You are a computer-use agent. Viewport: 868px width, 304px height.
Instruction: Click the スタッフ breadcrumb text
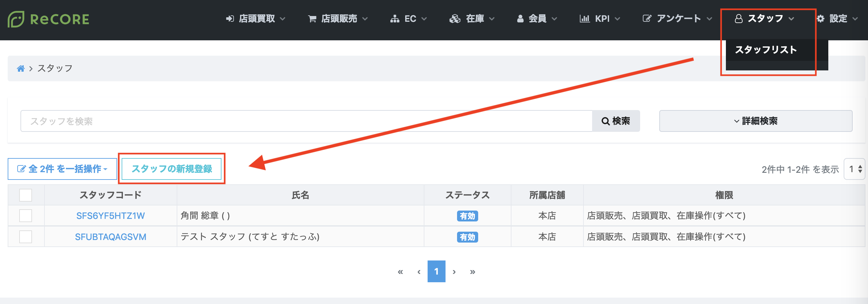(x=55, y=68)
